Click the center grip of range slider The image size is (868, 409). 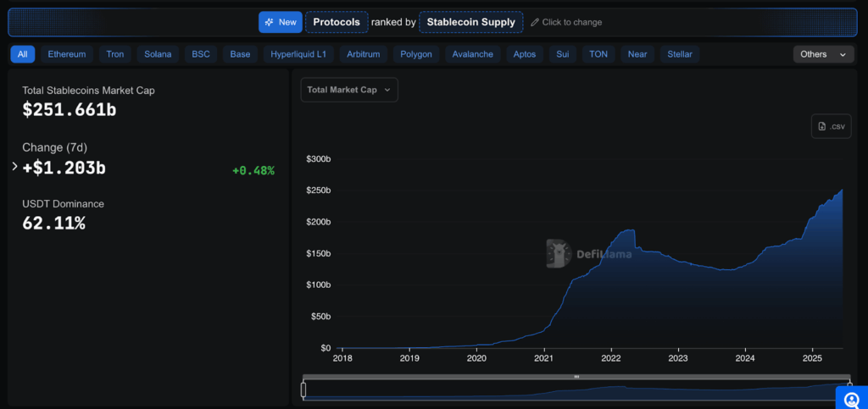click(x=576, y=376)
